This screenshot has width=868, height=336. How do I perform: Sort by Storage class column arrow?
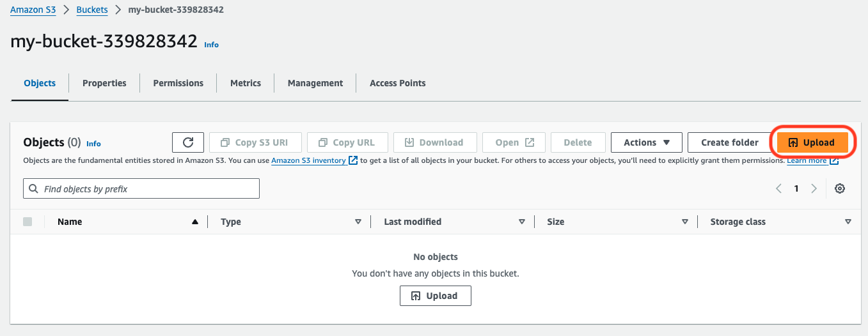[848, 222]
